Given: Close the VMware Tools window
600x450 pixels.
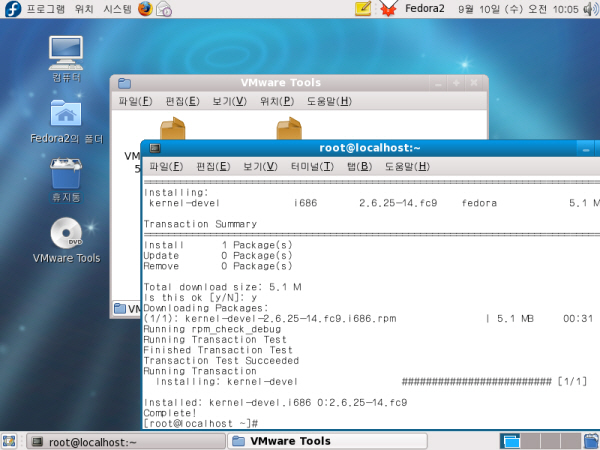Looking at the screenshot, I should point(474,83).
